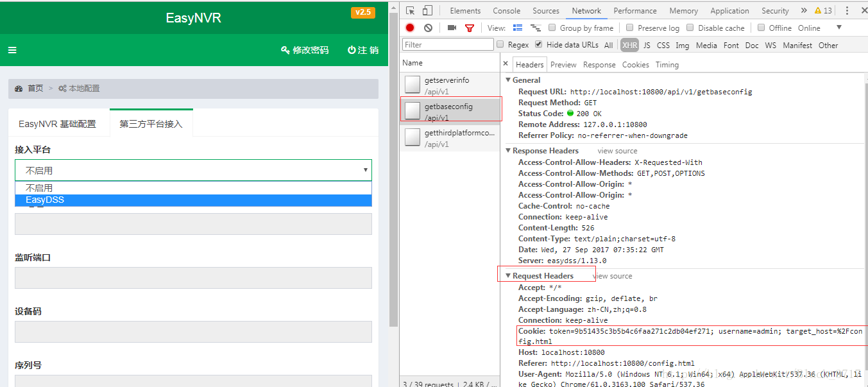Click file icon of getthirdplatformco request

413,137
